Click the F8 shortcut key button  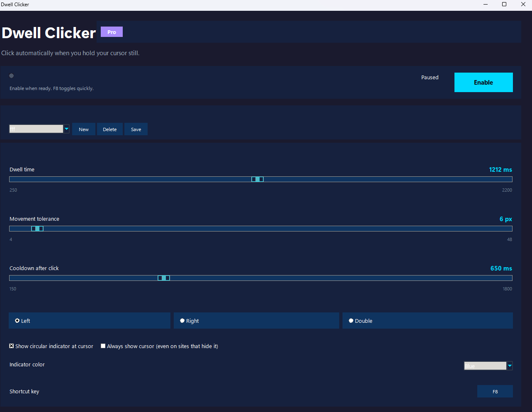[495, 392]
